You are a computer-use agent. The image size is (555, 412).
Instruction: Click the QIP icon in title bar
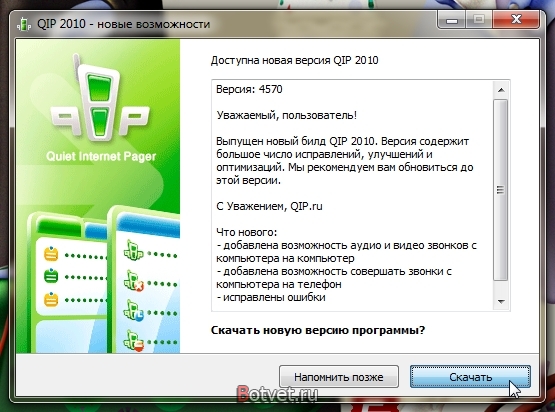click(24, 24)
